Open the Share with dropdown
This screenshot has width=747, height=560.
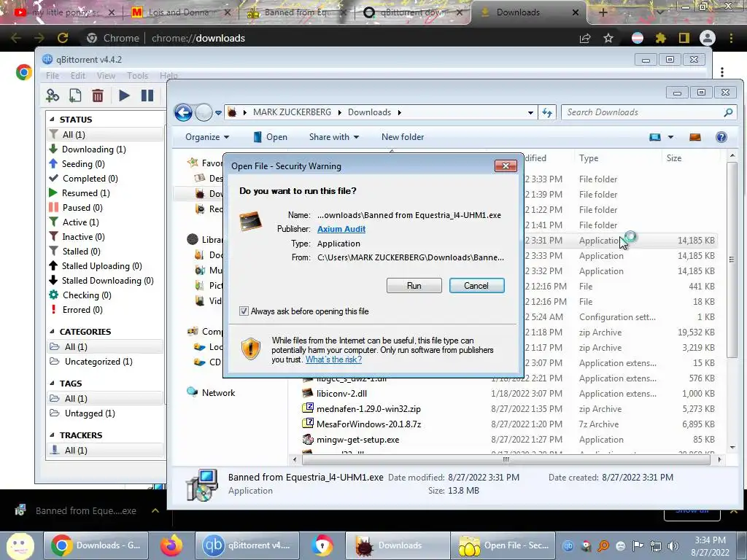[334, 137]
